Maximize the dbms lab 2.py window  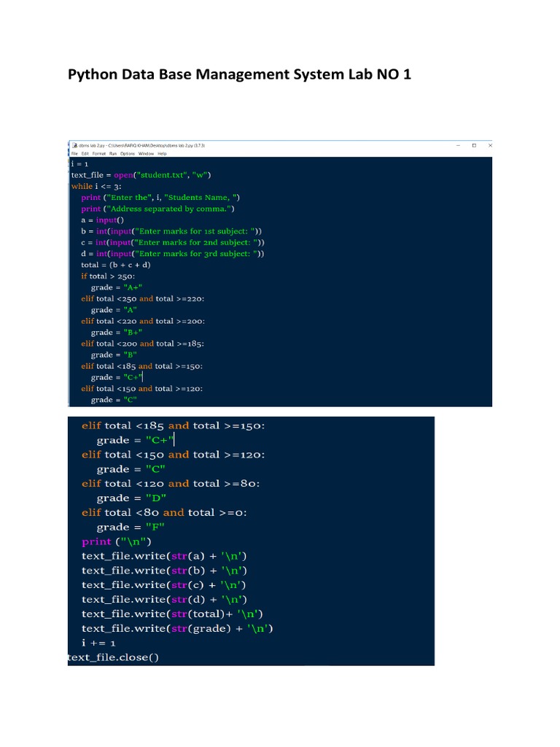(474, 145)
